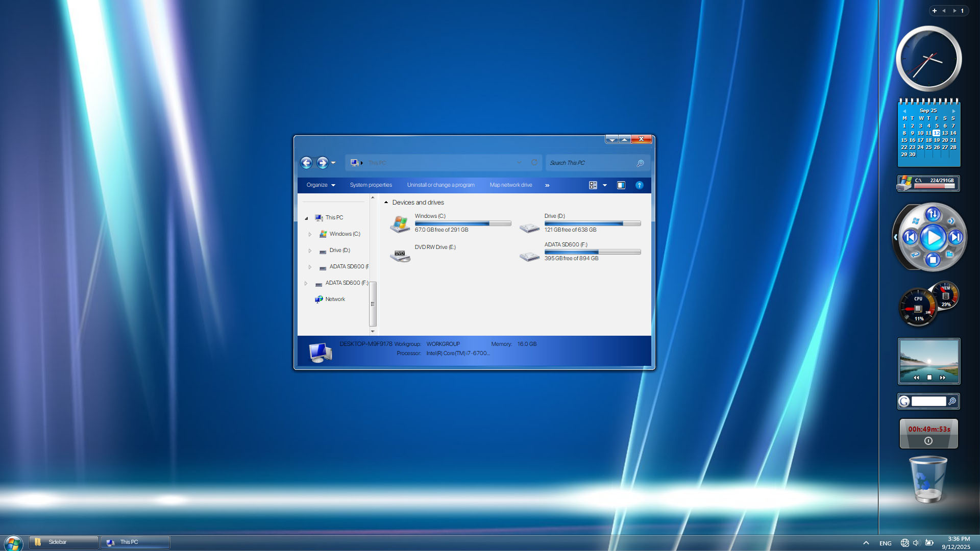Open the Explorer help icon
This screenshot has width=980, height=551.
[639, 185]
